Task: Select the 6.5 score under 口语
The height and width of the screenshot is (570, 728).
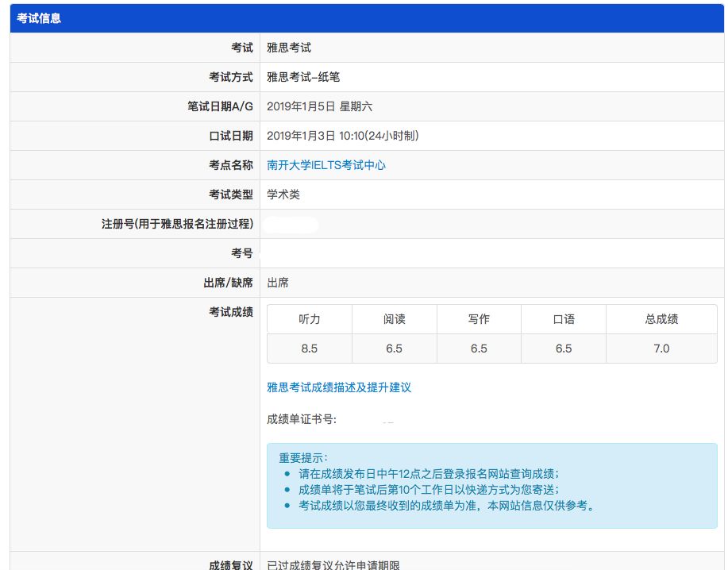Action: pos(564,349)
